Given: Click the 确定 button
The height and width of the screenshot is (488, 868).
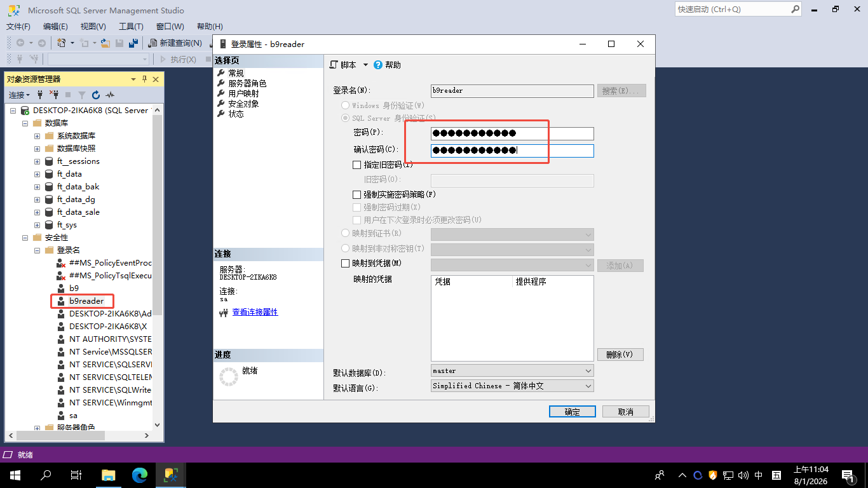Looking at the screenshot, I should (x=571, y=411).
